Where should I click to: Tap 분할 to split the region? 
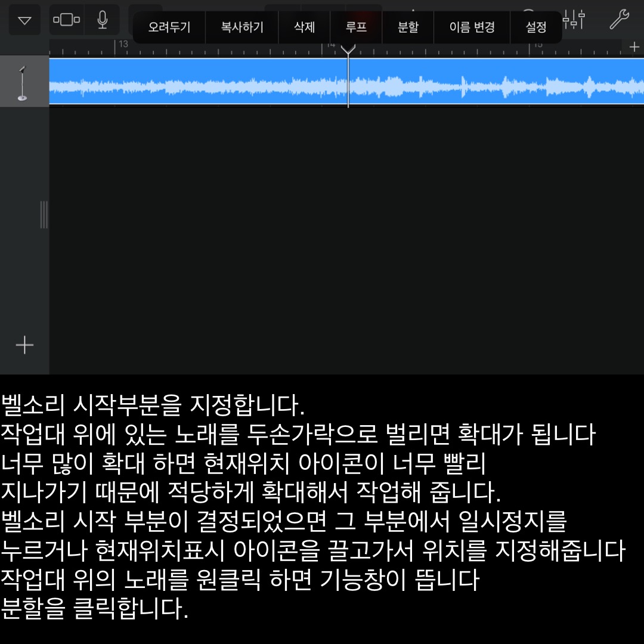[x=408, y=27]
